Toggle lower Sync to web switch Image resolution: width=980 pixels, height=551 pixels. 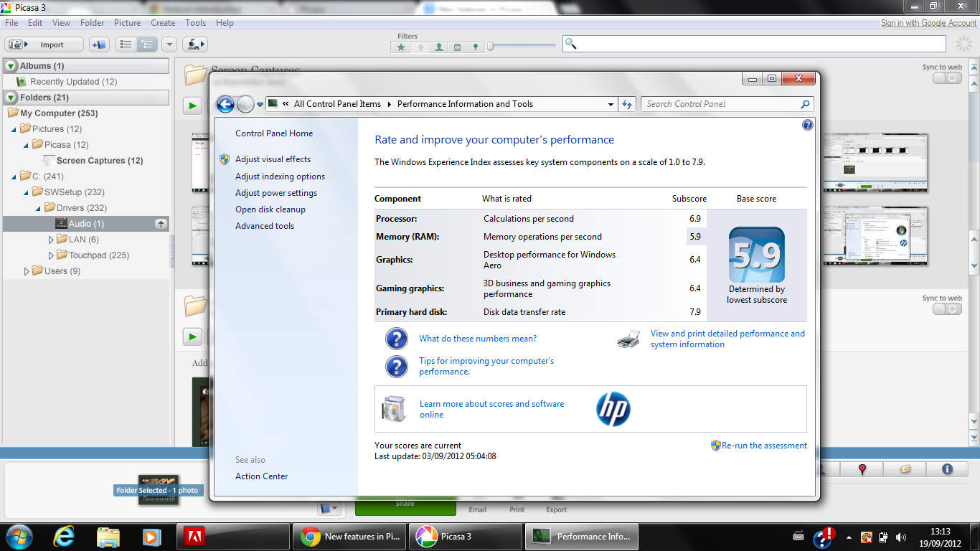(x=947, y=309)
